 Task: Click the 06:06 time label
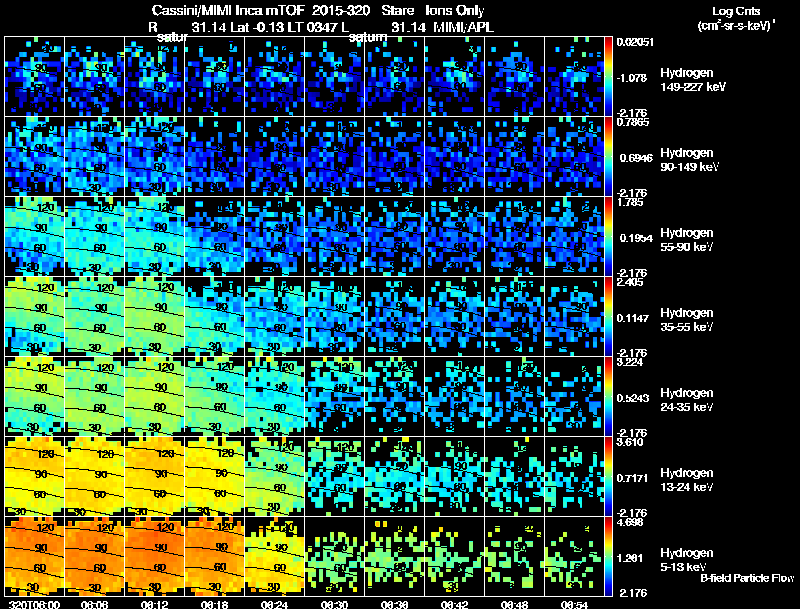[94, 604]
